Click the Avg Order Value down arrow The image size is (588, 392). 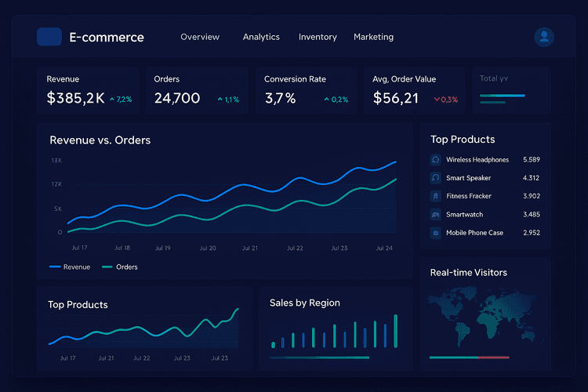click(437, 100)
